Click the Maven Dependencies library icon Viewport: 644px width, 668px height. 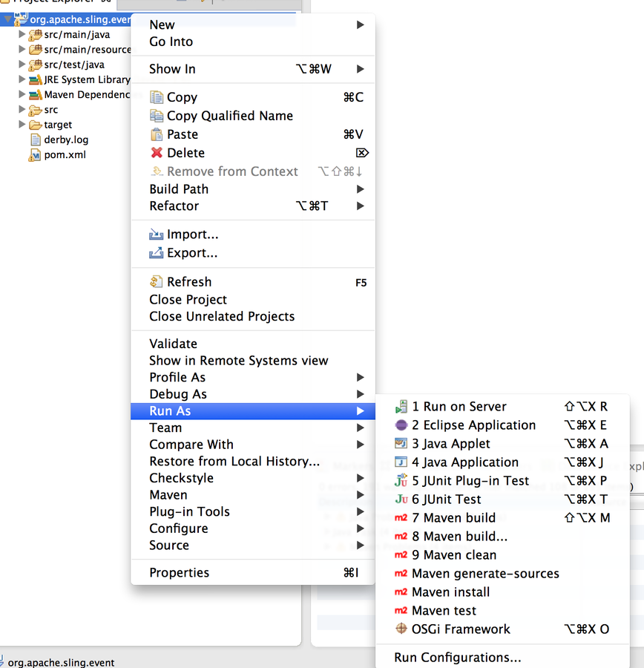36,94
